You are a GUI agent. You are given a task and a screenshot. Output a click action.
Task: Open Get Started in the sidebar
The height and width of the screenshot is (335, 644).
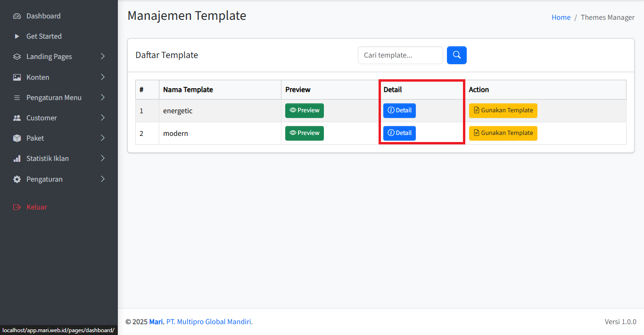pos(44,36)
